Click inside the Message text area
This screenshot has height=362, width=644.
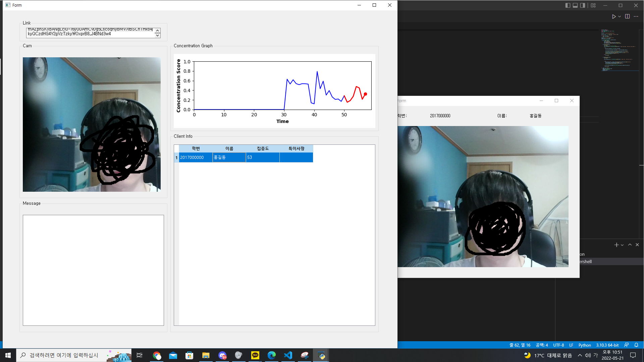pos(93,270)
